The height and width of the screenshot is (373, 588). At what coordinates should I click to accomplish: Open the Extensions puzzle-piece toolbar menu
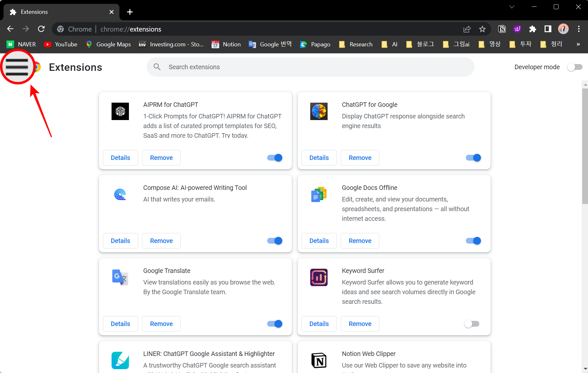click(532, 29)
